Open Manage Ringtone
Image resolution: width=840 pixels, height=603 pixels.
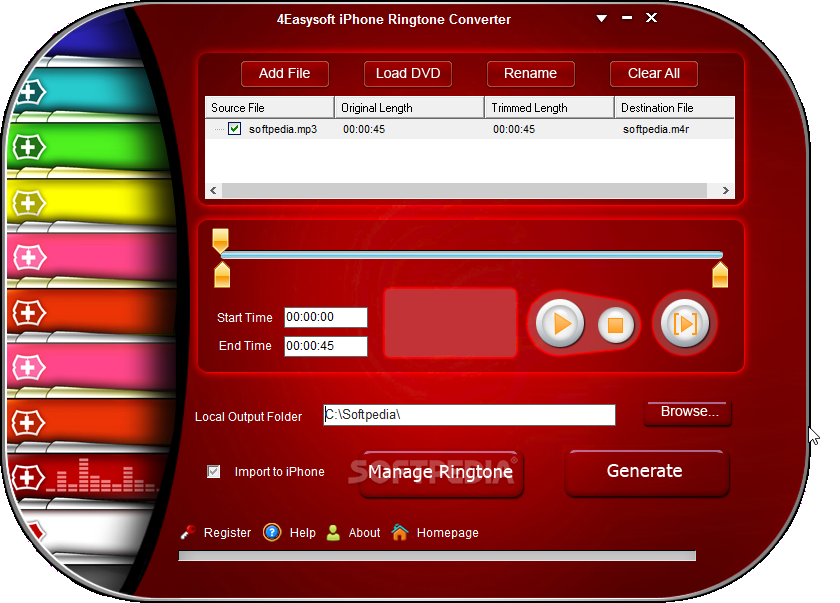[x=440, y=472]
